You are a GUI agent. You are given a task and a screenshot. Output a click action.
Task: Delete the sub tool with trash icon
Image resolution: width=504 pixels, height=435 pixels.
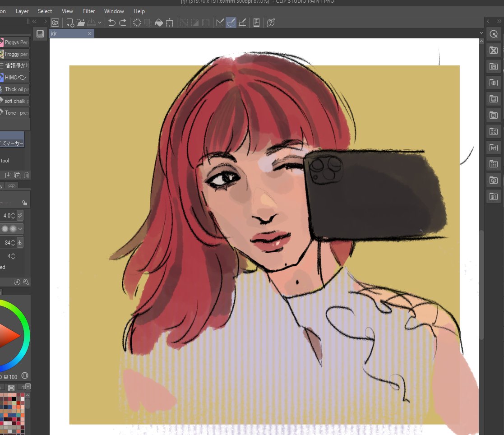26,175
